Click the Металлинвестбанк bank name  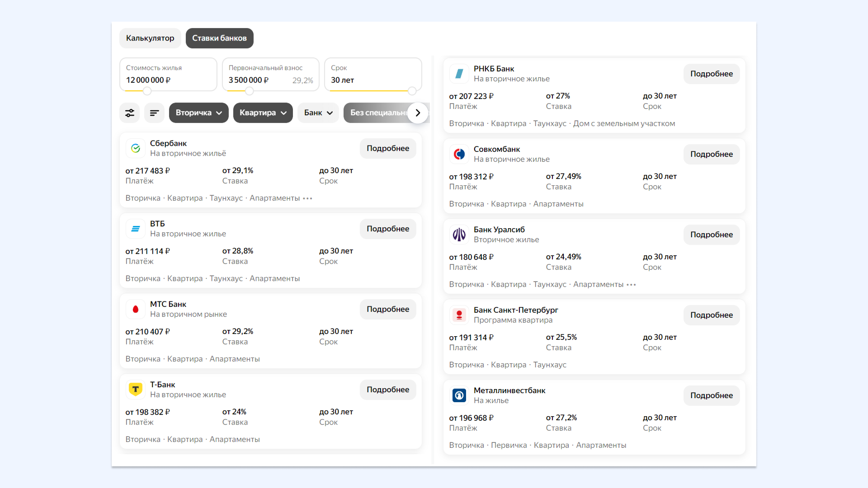point(509,390)
